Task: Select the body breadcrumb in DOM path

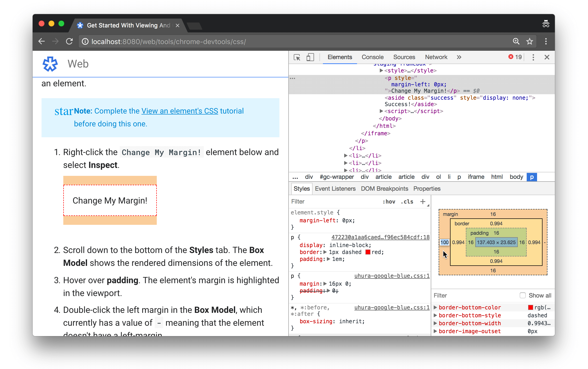Action: tap(516, 177)
